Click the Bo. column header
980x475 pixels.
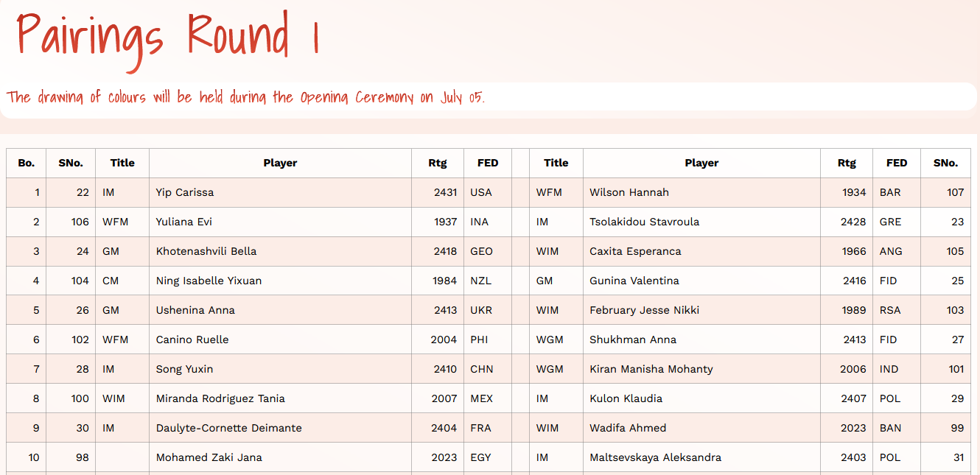27,163
